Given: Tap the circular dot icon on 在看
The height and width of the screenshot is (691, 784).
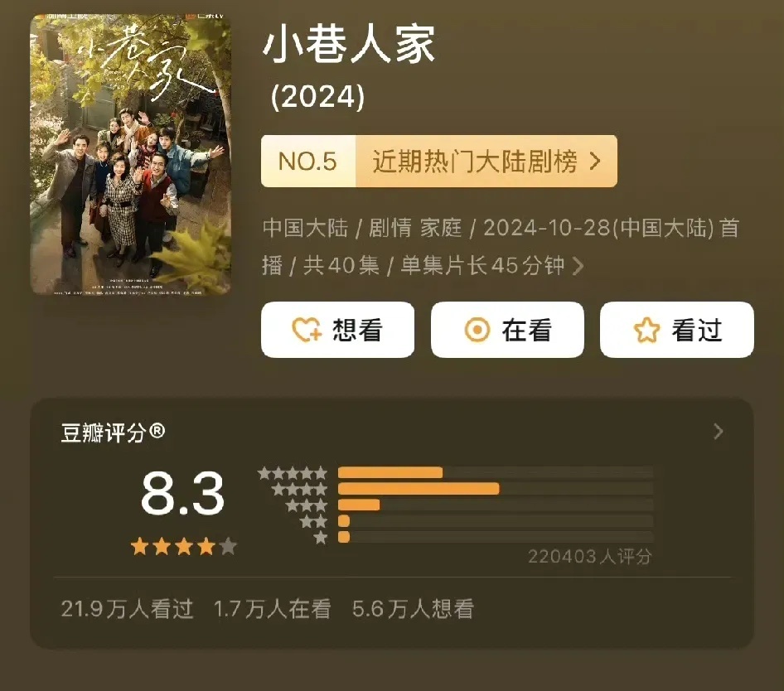Looking at the screenshot, I should 477,330.
